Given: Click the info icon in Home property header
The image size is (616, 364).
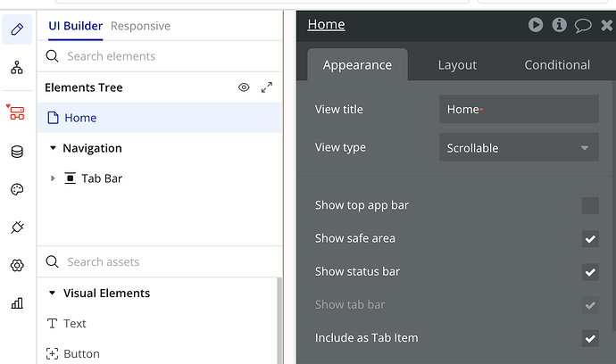Looking at the screenshot, I should click(560, 25).
